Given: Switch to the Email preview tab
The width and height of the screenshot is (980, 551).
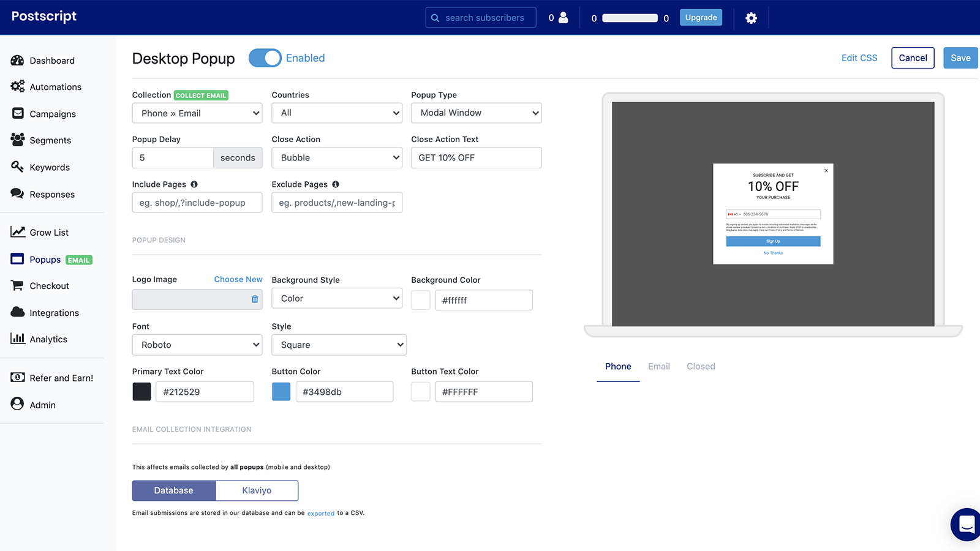Looking at the screenshot, I should point(658,366).
